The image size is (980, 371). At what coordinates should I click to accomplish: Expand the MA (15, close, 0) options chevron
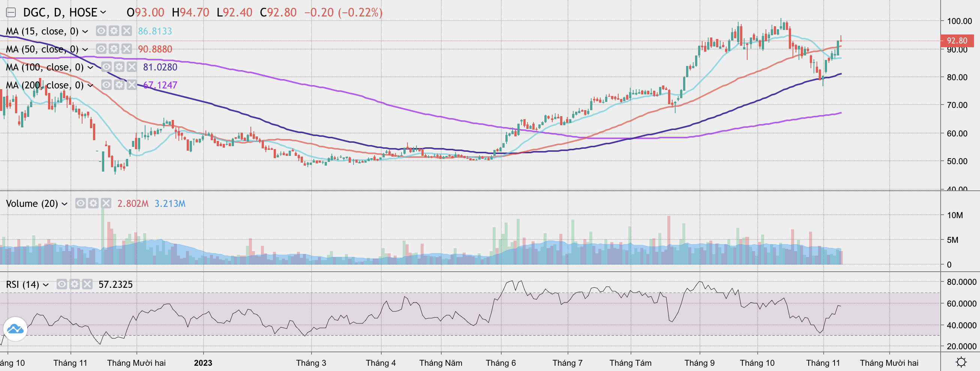[x=85, y=31]
